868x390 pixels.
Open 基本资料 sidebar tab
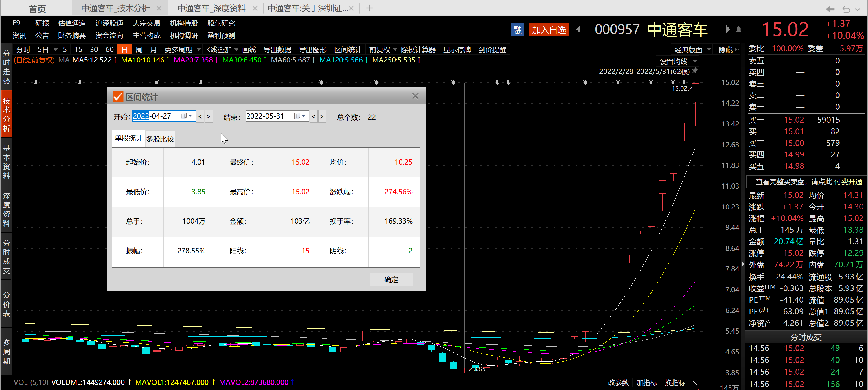pos(6,161)
